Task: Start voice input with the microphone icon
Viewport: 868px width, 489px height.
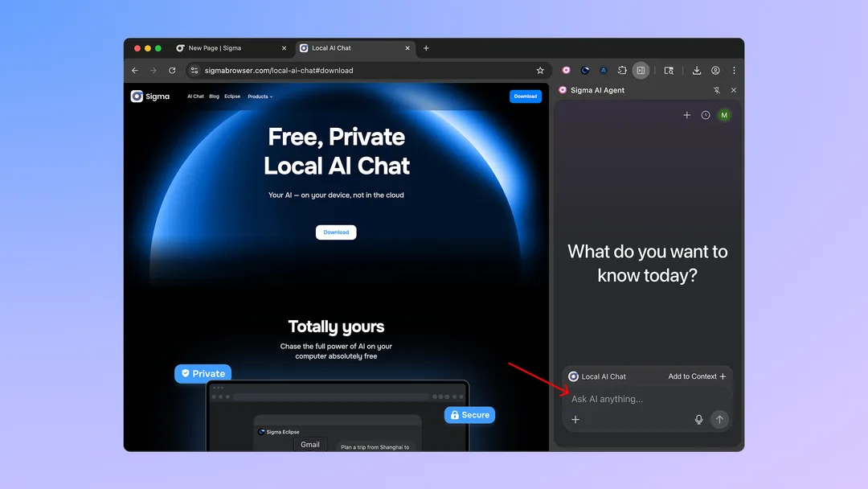Action: coord(698,420)
